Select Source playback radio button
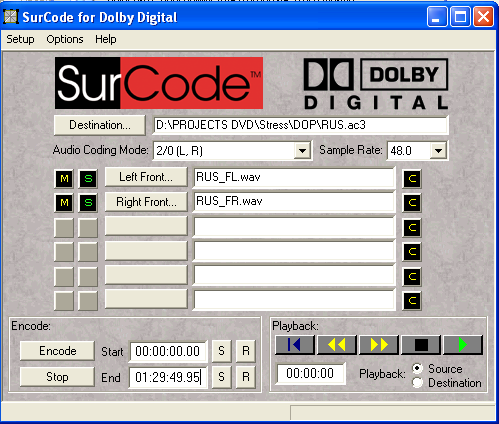Image resolution: width=499 pixels, height=424 pixels. [x=417, y=369]
